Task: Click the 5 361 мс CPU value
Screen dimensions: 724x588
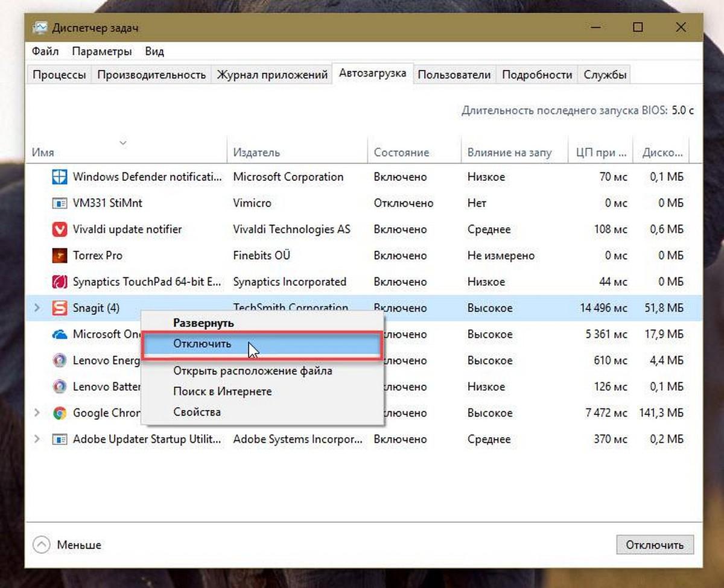Action: pyautogui.click(x=606, y=334)
